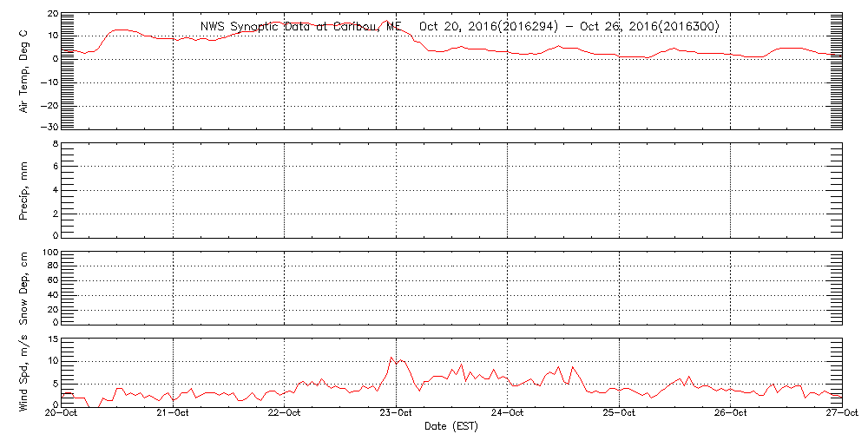Click the 23-Oct date tick label
868x434 pixels.
(397, 414)
